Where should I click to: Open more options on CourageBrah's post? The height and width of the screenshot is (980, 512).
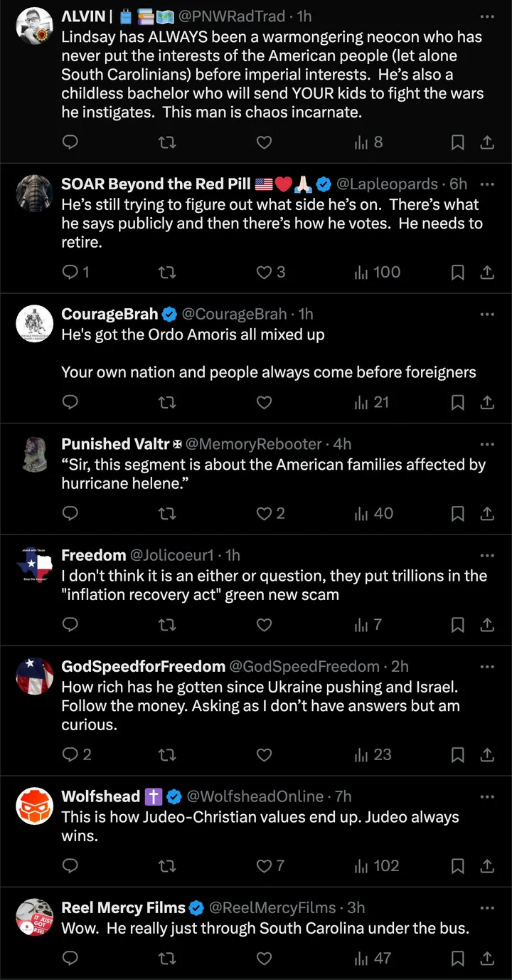coord(487,314)
